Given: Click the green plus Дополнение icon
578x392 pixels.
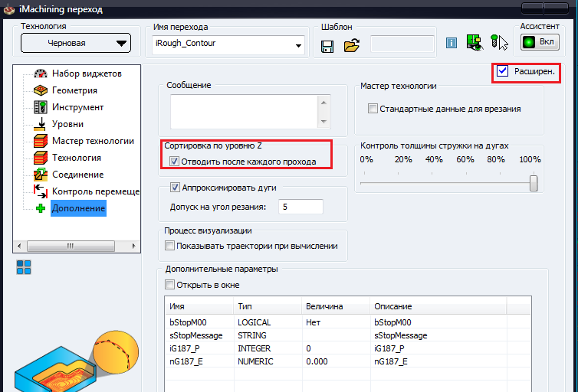Looking at the screenshot, I should (x=41, y=208).
